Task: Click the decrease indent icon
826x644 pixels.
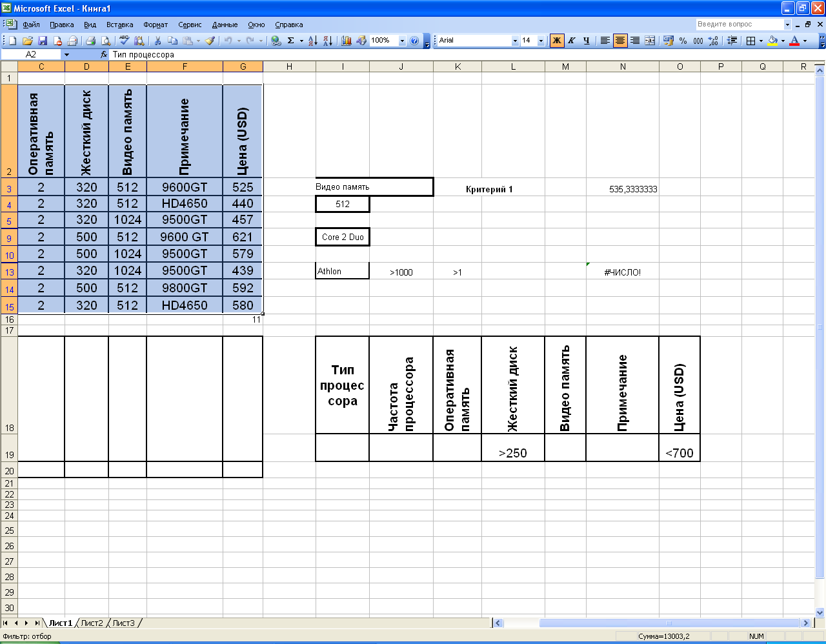Action: click(x=732, y=41)
